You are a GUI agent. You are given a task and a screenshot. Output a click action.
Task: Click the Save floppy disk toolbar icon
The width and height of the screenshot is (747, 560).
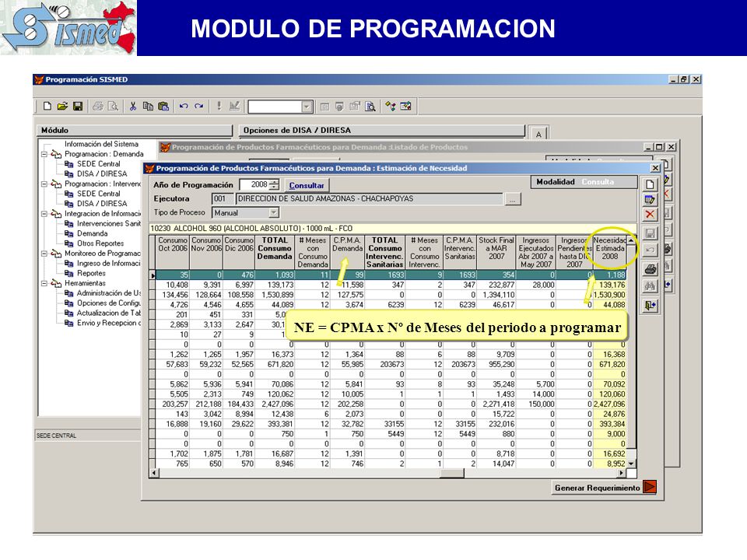pos(78,107)
